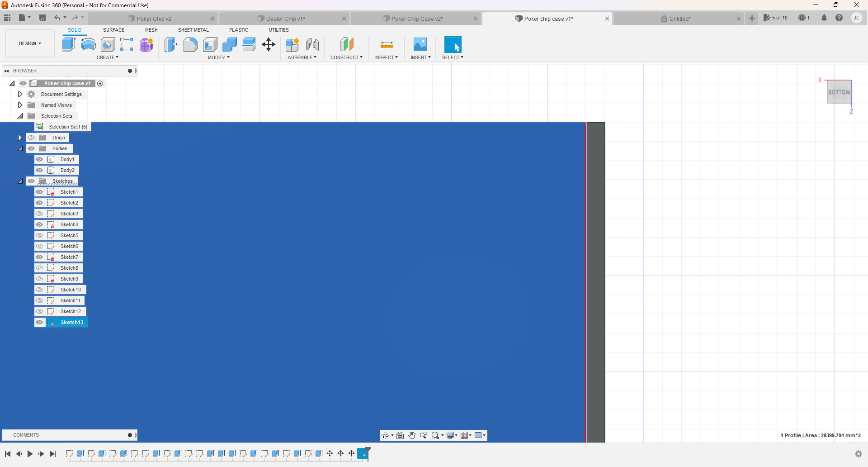Open the Create Form tool
Image resolution: width=868 pixels, height=467 pixels.
[146, 44]
